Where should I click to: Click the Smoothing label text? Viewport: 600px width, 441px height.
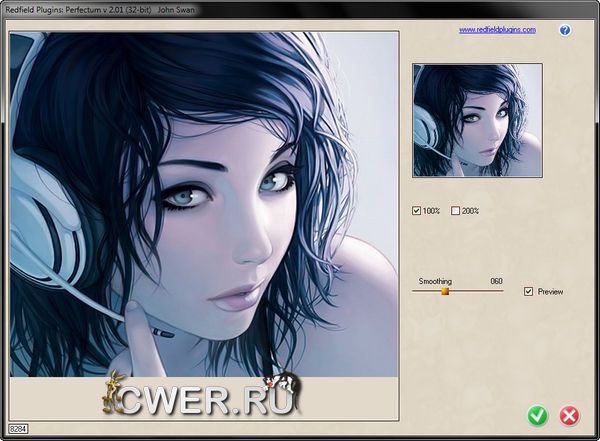pos(435,282)
